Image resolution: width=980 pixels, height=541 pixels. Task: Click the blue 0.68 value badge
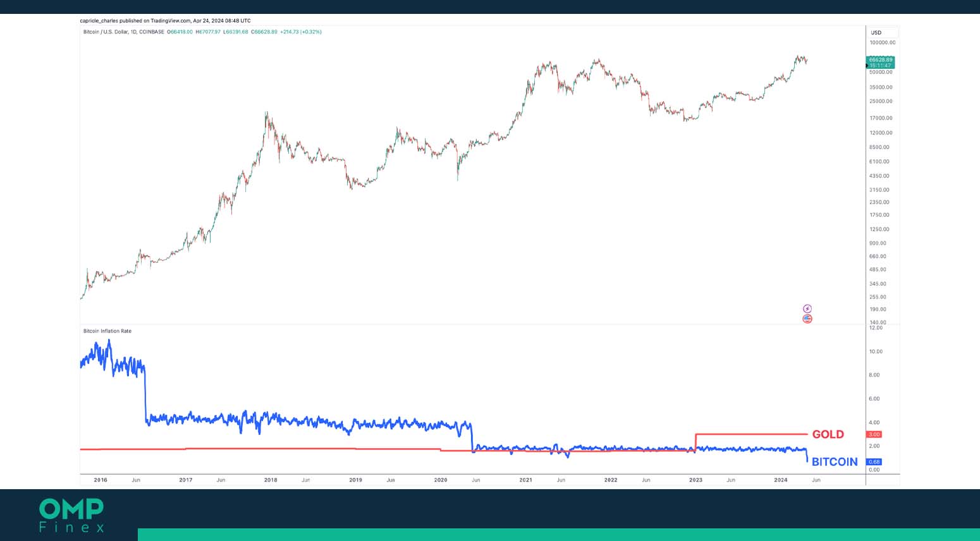pyautogui.click(x=874, y=462)
